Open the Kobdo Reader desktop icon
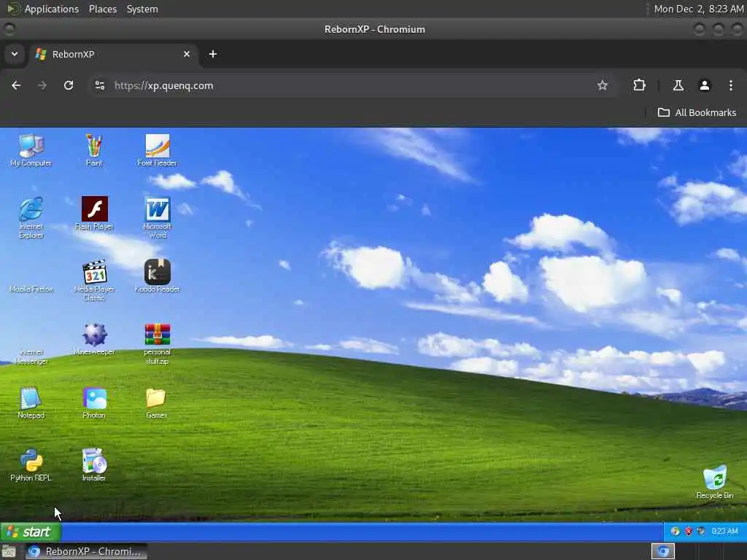This screenshot has height=560, width=747. click(158, 276)
